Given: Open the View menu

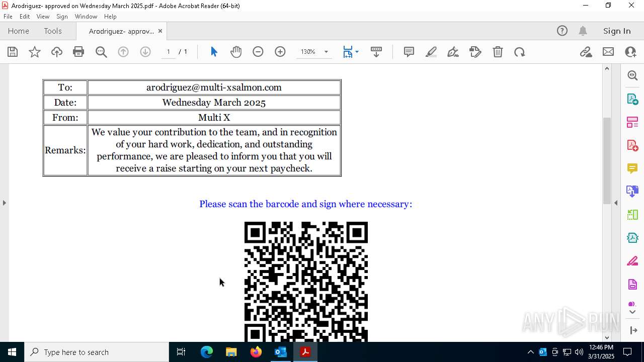Looking at the screenshot, I should click(43, 16).
